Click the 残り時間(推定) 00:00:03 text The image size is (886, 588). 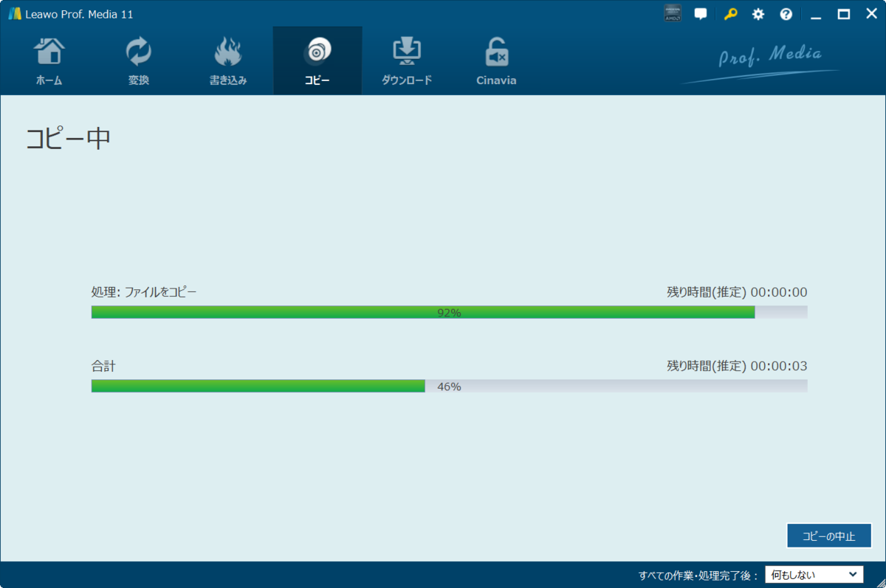click(x=737, y=366)
